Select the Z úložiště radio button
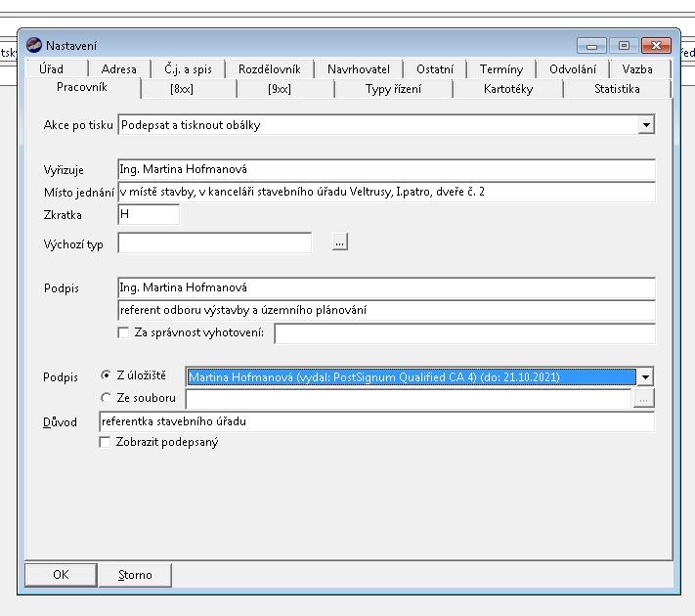 (107, 375)
